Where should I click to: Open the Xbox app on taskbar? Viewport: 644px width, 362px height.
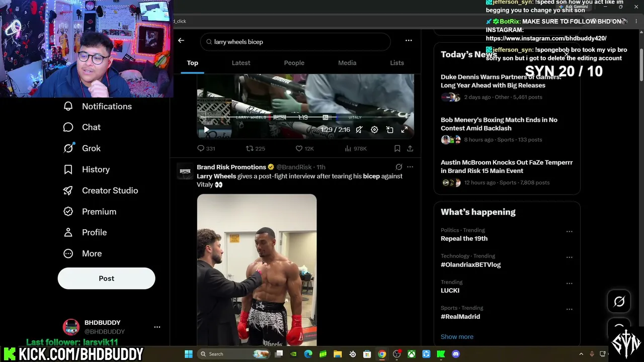point(412,354)
